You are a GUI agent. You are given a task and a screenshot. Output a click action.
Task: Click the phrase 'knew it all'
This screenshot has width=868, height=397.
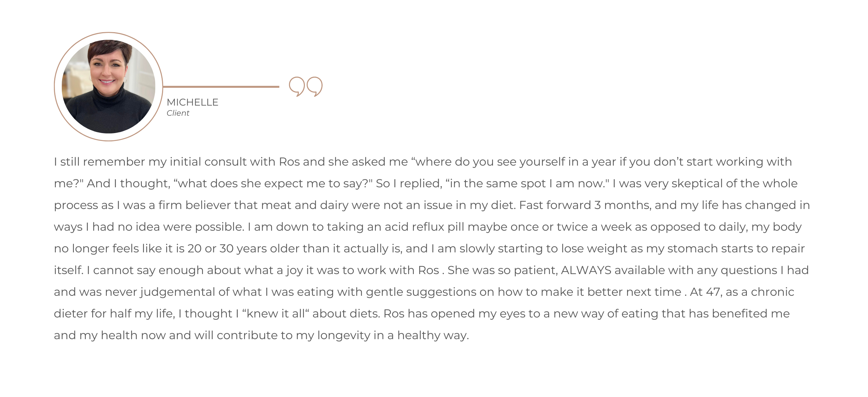276,313
